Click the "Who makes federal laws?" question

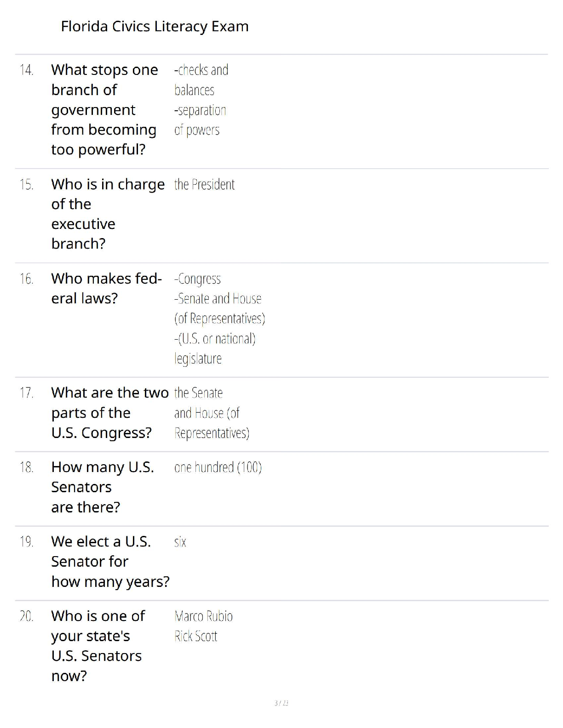(106, 288)
